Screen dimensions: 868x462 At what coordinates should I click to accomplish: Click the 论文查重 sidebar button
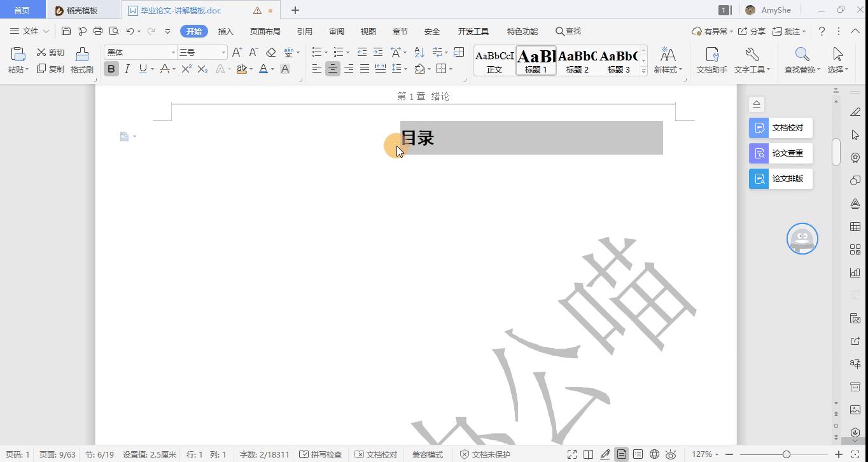(780, 153)
